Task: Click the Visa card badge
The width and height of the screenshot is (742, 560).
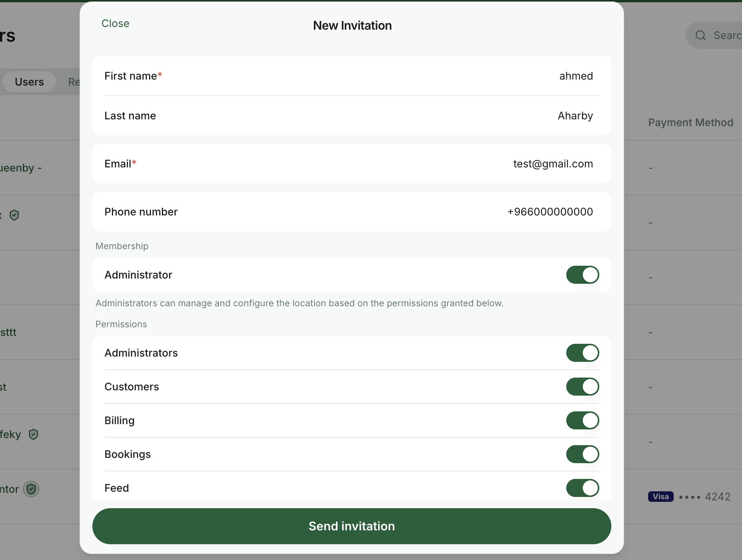Action: 661,497
